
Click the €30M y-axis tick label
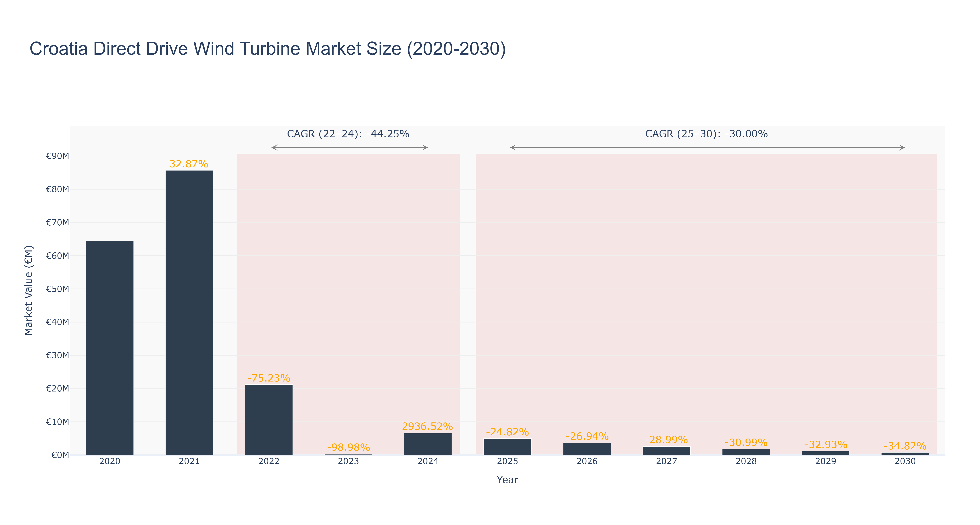click(57, 355)
